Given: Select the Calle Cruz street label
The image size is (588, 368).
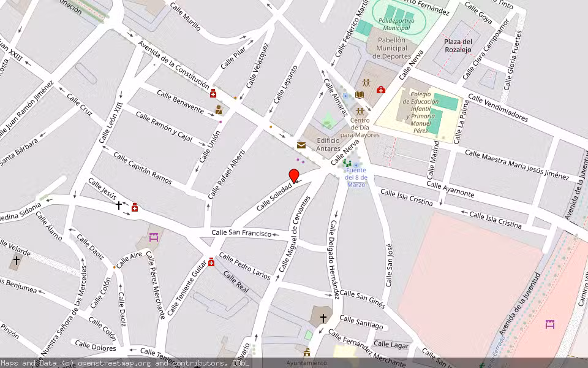Looking at the screenshot, I should click(80, 104).
